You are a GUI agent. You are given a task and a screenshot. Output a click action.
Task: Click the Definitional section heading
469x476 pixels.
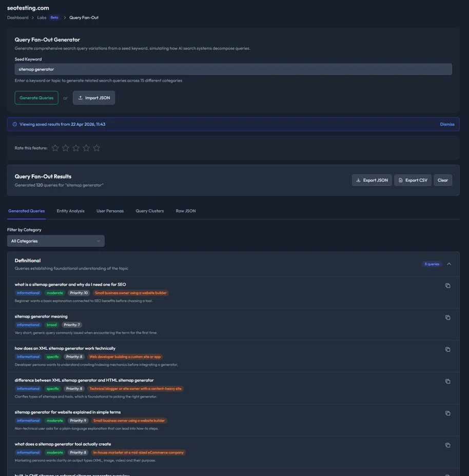coord(28,261)
